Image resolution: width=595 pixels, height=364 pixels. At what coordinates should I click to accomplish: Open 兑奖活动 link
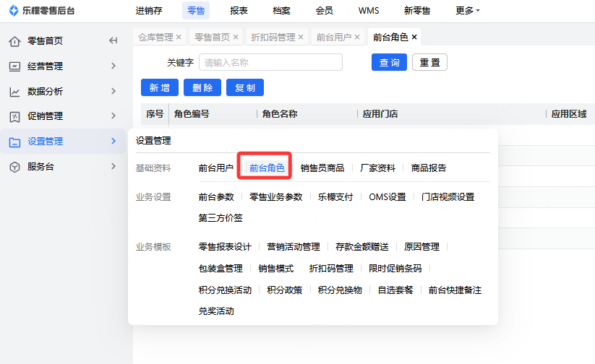216,311
